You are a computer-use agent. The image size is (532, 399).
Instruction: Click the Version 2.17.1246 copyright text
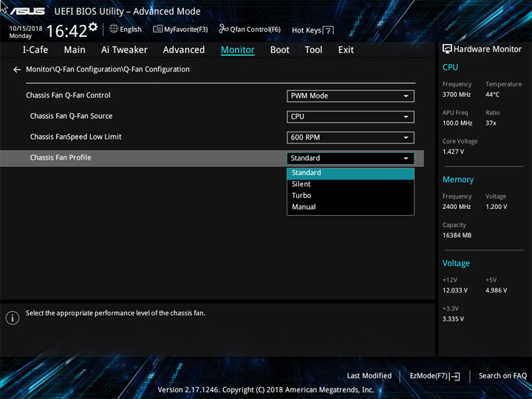coord(266,390)
